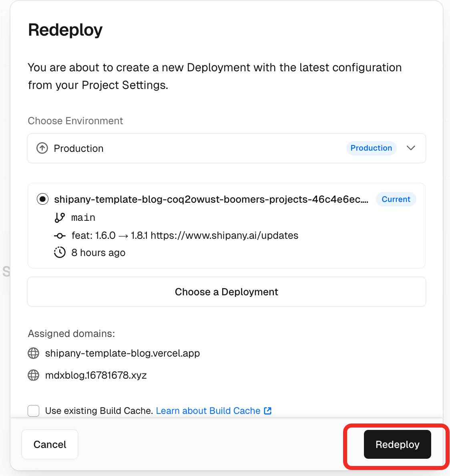Cancel the redeploy dialog
This screenshot has width=450, height=476.
pyautogui.click(x=50, y=444)
